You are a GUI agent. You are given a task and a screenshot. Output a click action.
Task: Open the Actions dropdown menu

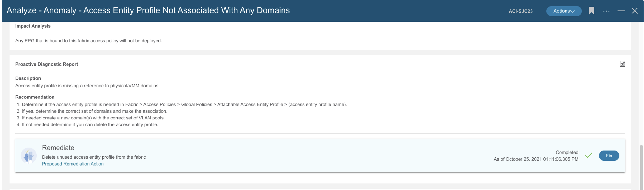click(564, 11)
